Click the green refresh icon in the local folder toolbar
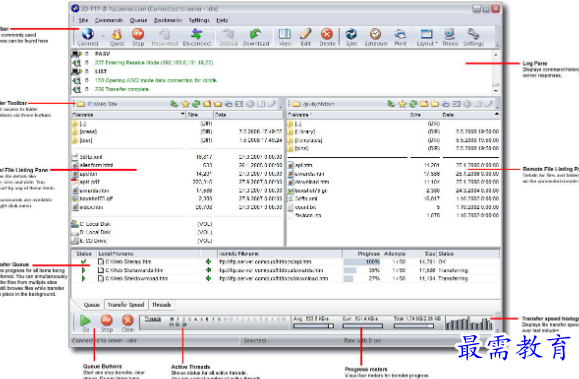Viewport: 579px width, 379px height. (196, 104)
